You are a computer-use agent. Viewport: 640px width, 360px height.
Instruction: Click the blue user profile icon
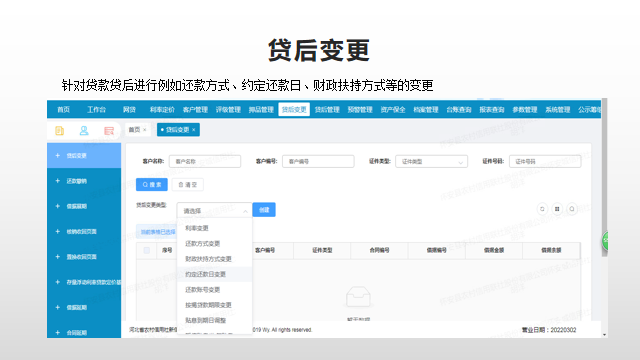[x=84, y=131]
